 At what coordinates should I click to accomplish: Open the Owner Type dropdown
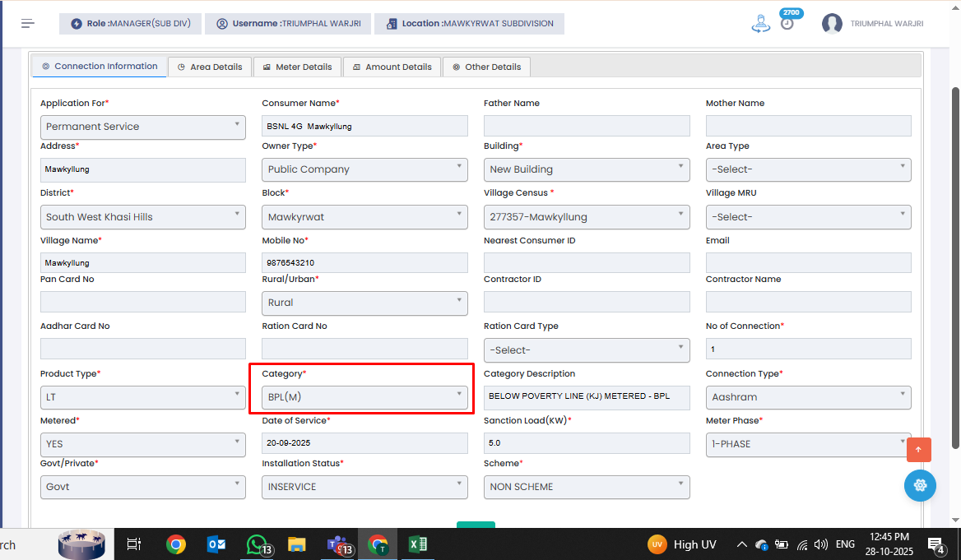click(x=364, y=169)
